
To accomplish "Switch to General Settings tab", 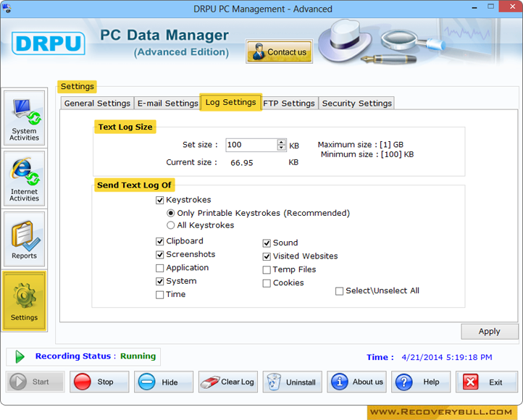I will (x=97, y=104).
